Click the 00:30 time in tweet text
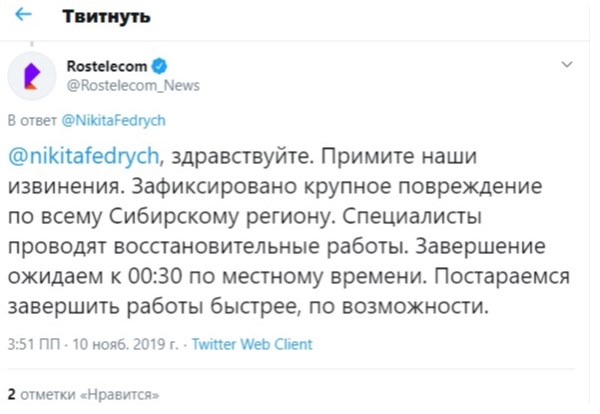The image size is (600, 414). tap(155, 276)
